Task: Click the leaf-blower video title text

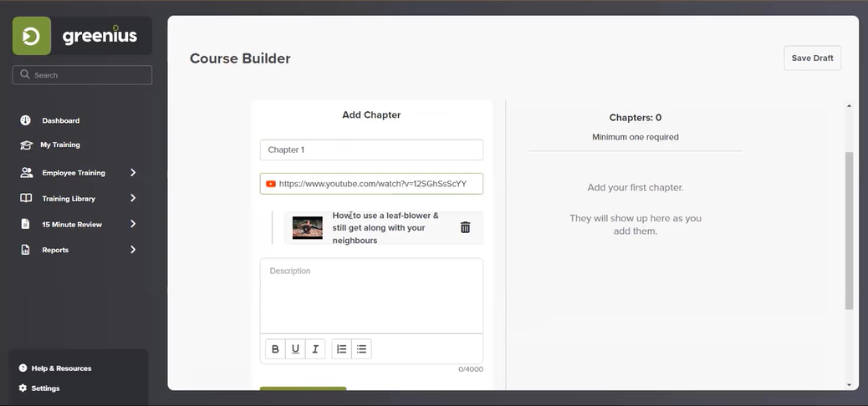Action: (x=385, y=228)
